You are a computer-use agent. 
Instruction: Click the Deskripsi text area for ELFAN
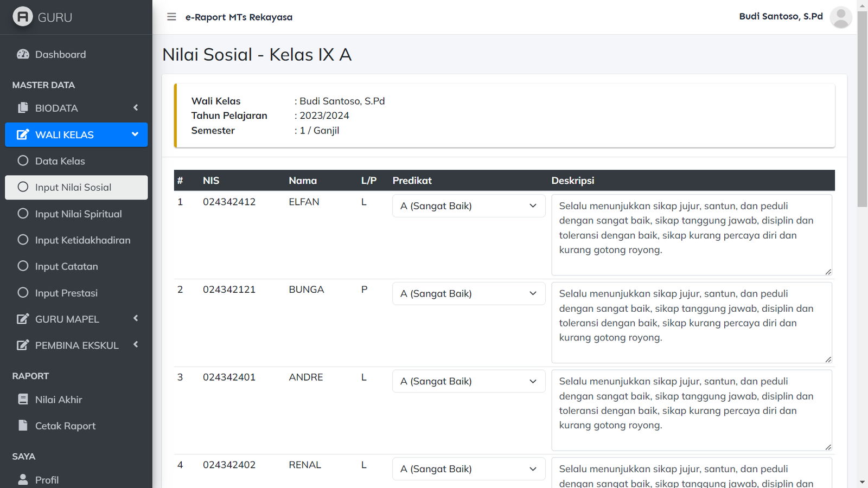pos(691,234)
